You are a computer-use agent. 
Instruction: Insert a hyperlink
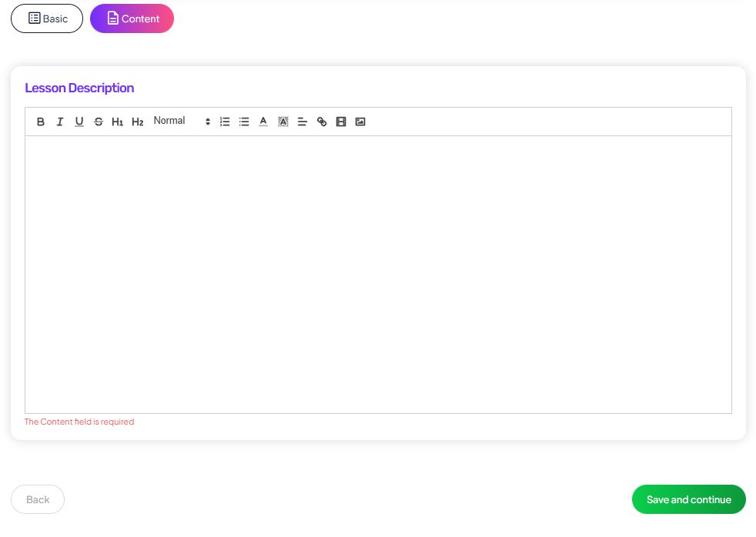tap(322, 122)
